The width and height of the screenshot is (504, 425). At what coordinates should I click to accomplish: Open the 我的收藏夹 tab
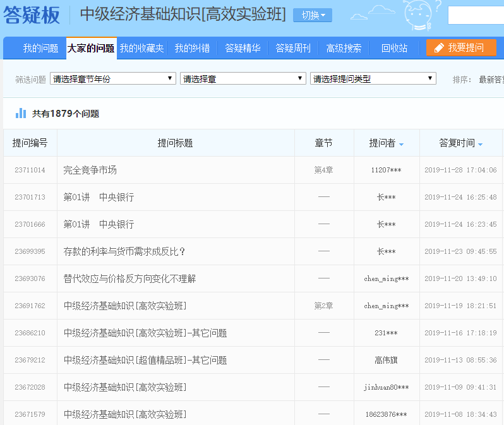coord(141,48)
